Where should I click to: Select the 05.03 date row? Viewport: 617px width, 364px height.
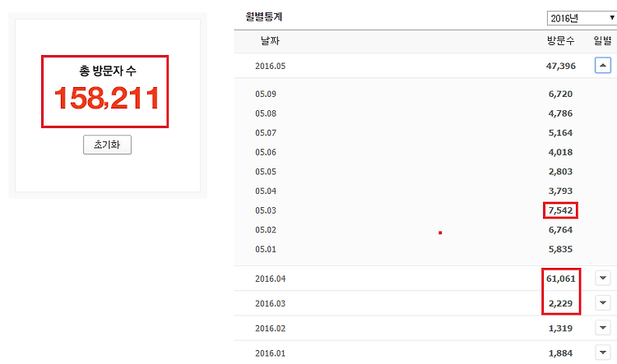[266, 210]
